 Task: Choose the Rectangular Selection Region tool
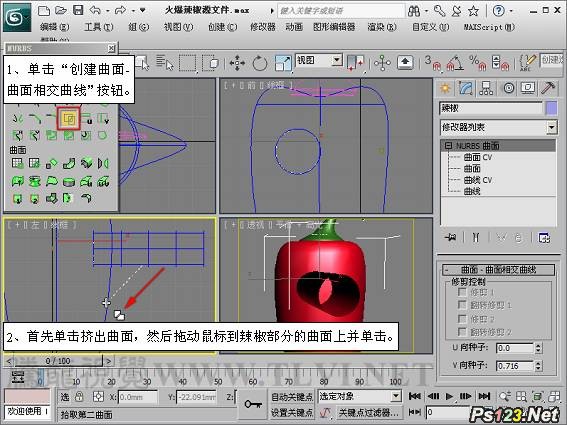tap(188, 63)
